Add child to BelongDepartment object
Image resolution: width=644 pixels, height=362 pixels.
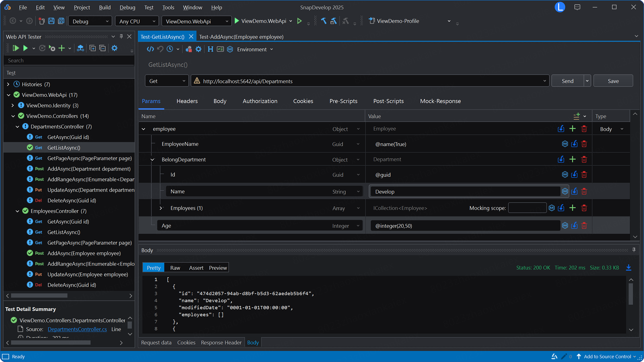point(572,159)
